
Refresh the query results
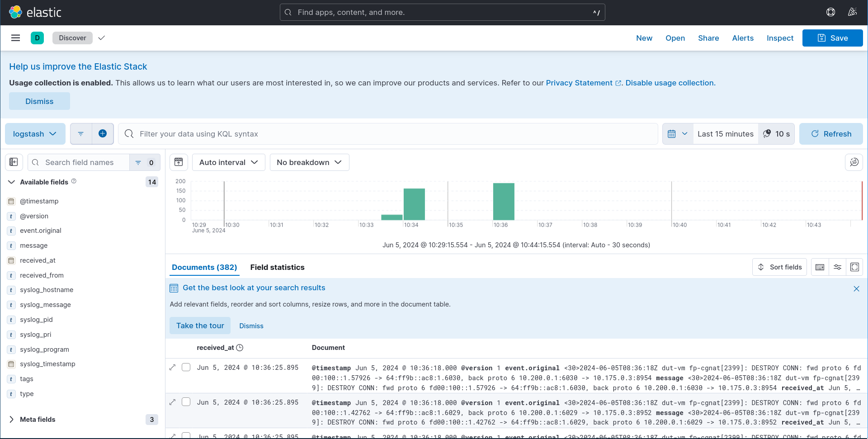click(831, 134)
